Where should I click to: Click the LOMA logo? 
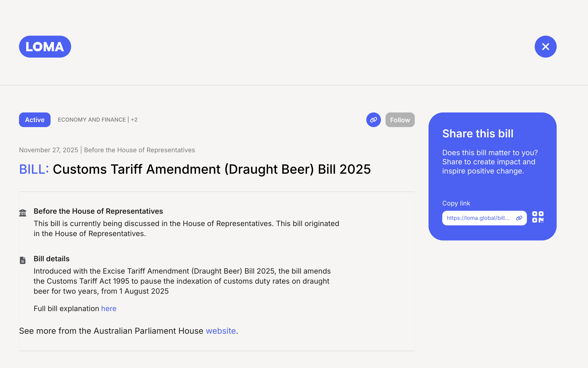45,47
